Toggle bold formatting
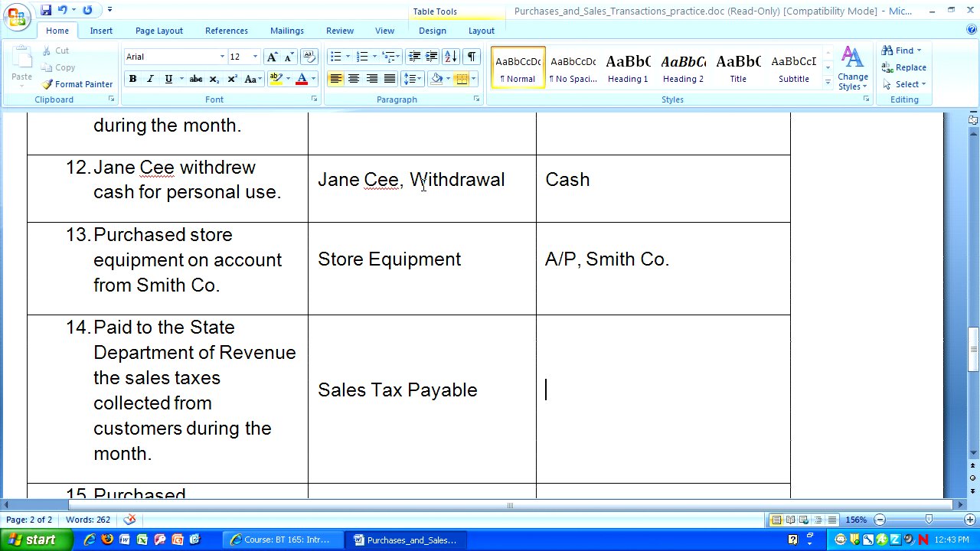 132,79
